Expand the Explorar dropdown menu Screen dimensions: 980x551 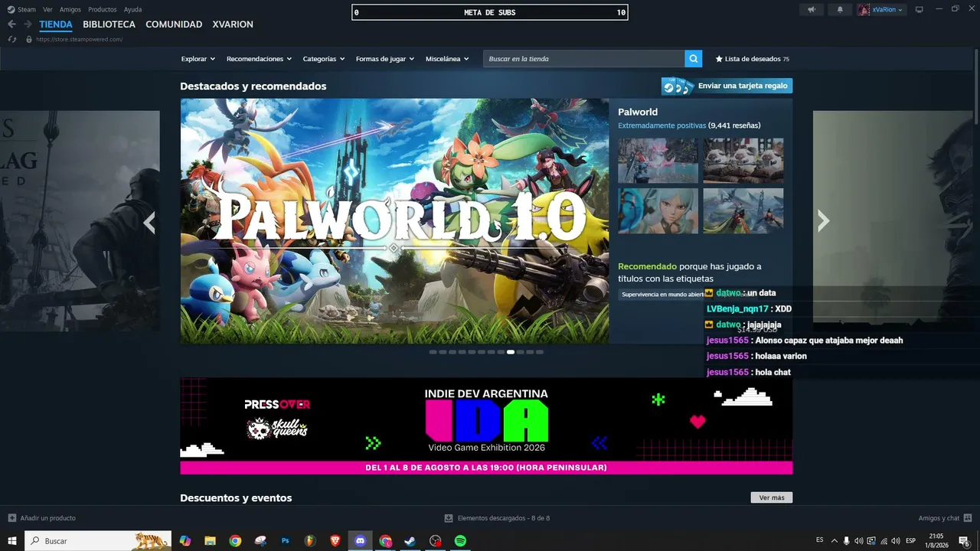[198, 59]
